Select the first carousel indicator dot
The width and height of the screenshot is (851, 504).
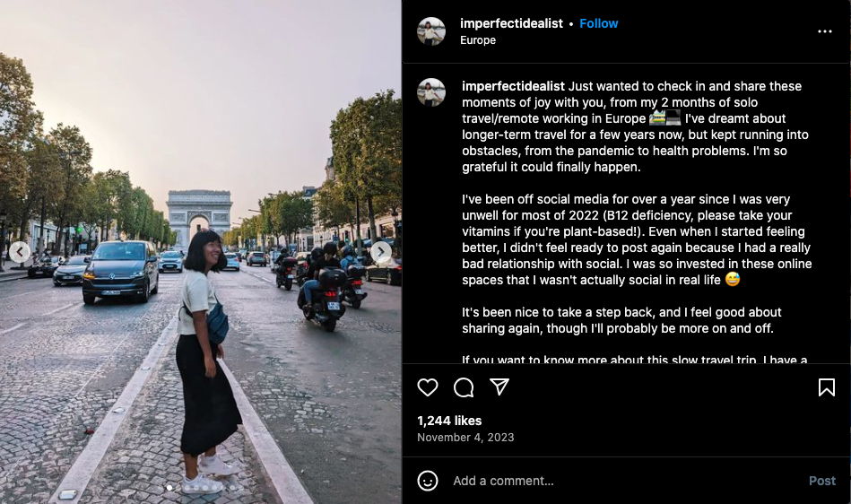click(169, 488)
